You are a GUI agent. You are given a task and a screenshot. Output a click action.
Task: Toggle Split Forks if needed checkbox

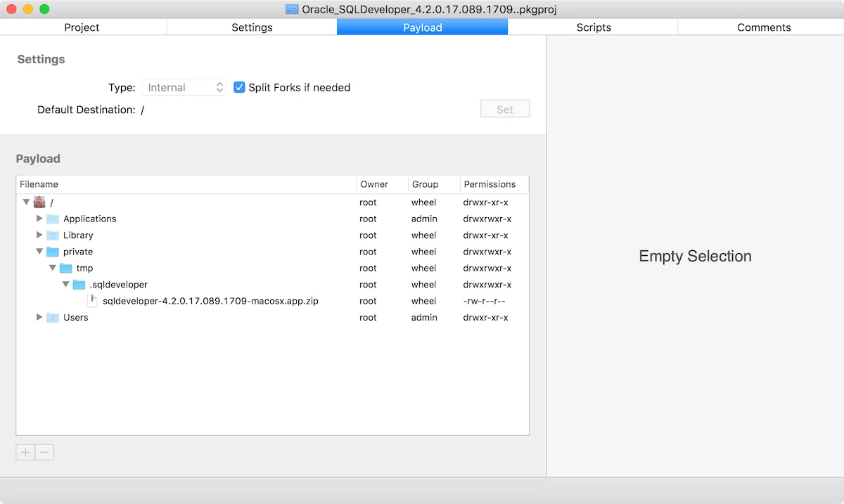[239, 87]
